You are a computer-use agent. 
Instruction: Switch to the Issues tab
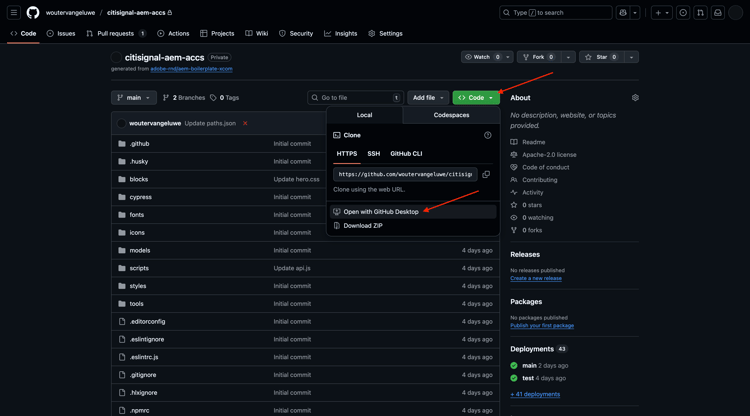(x=61, y=33)
